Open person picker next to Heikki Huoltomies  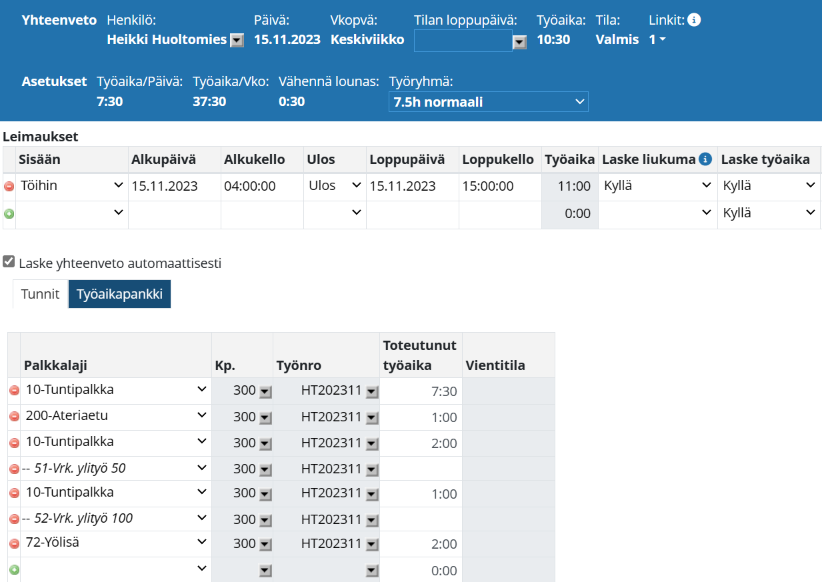click(x=237, y=41)
